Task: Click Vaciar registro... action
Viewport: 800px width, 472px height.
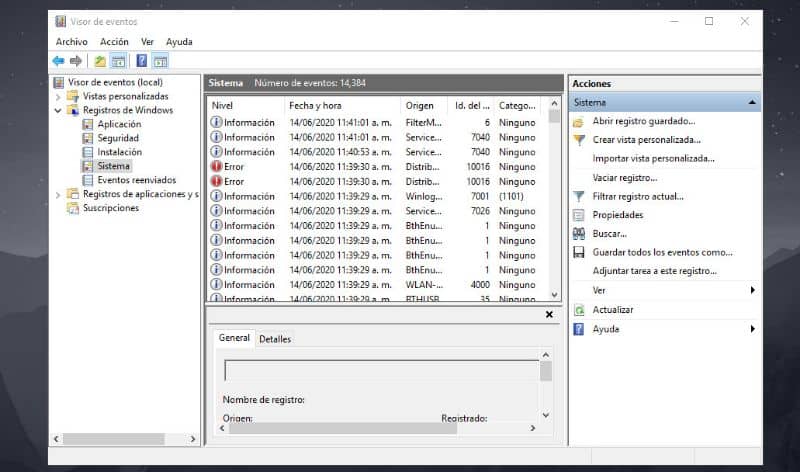Action: point(625,178)
